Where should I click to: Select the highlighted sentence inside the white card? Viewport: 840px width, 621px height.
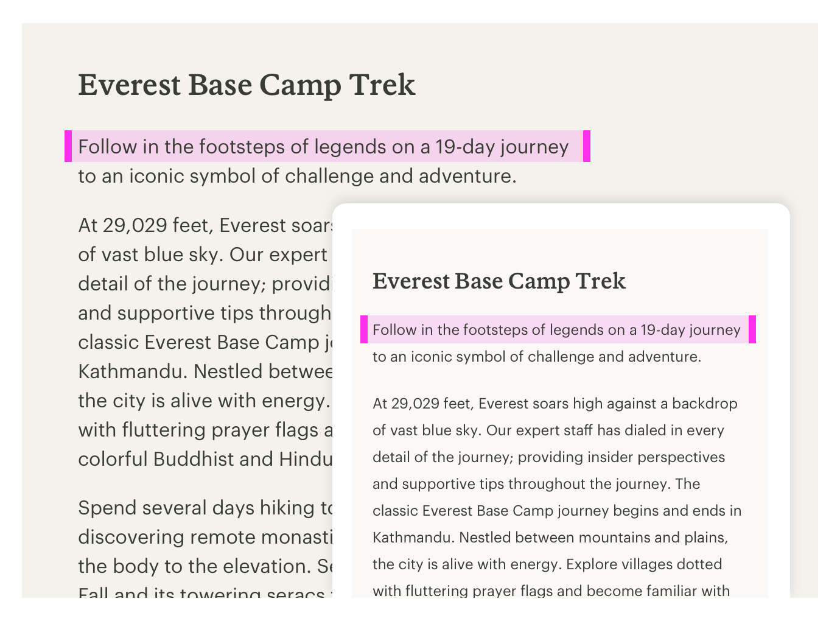click(556, 330)
